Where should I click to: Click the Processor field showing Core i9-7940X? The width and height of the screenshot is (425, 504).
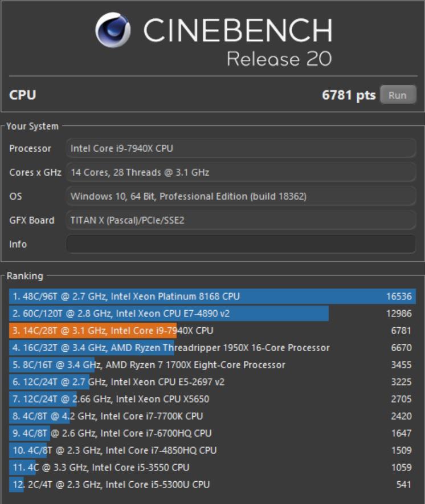240,148
